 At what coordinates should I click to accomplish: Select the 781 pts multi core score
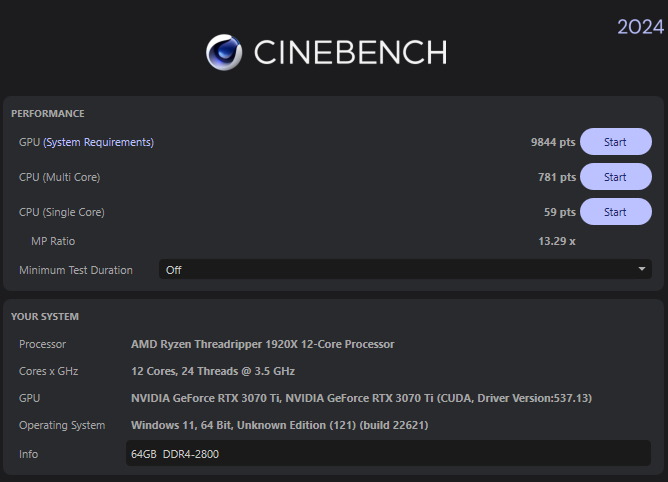tap(557, 177)
